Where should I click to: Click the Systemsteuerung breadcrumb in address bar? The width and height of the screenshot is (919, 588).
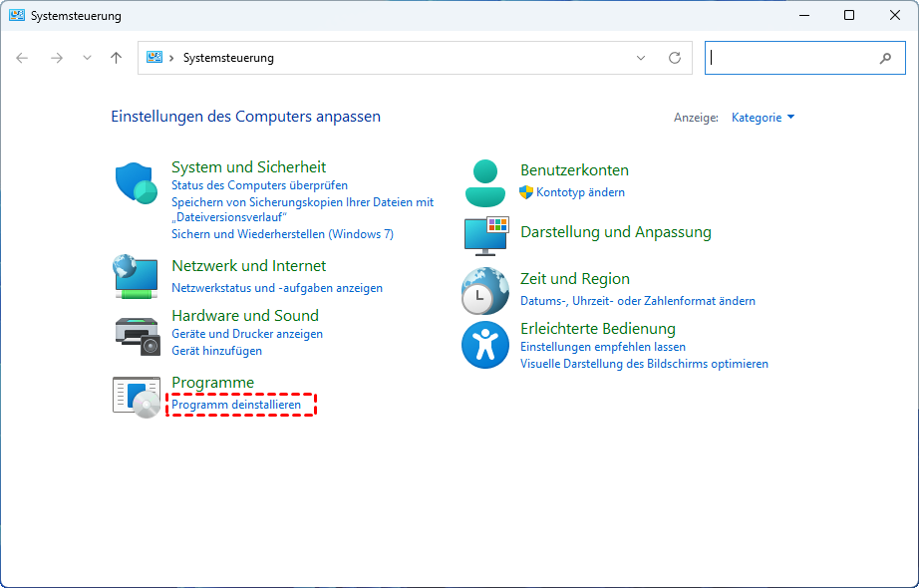[228, 58]
